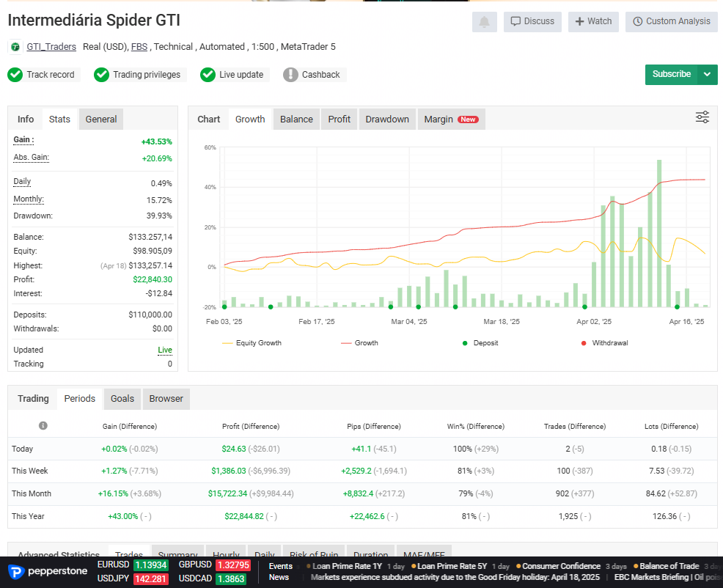
Task: Open the GTI_Traders profile link
Action: [51, 47]
